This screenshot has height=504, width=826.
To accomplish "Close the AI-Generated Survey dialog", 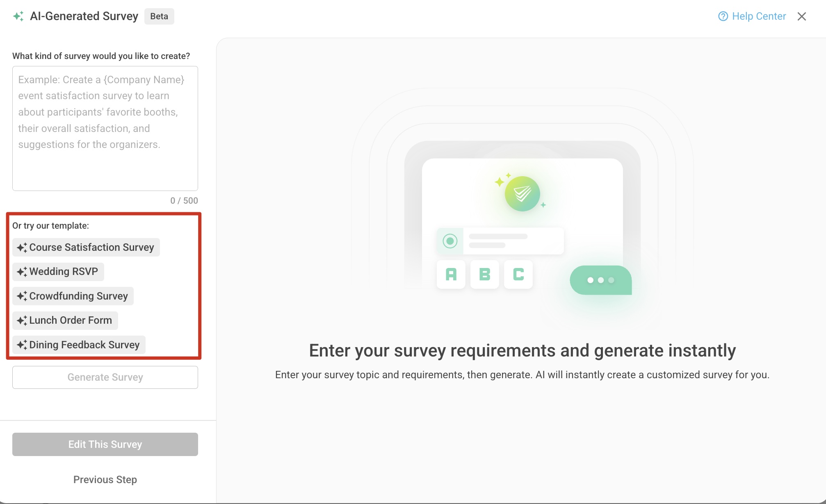I will 801,16.
